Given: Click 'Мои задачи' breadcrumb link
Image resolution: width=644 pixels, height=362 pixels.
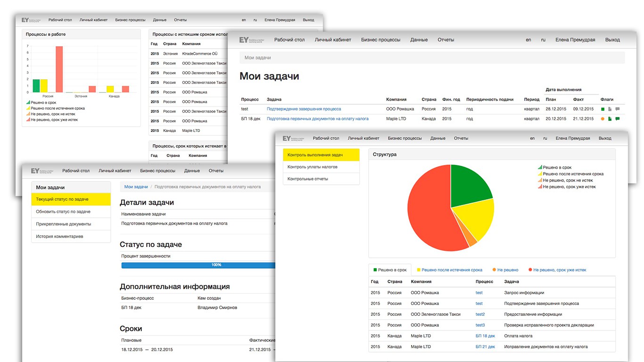Looking at the screenshot, I should [136, 187].
